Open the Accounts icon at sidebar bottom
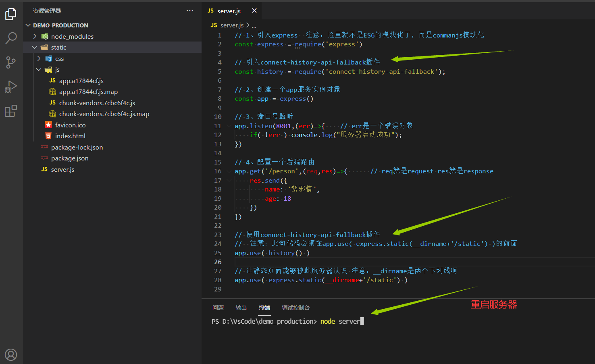This screenshot has height=364, width=595. pos(11,355)
